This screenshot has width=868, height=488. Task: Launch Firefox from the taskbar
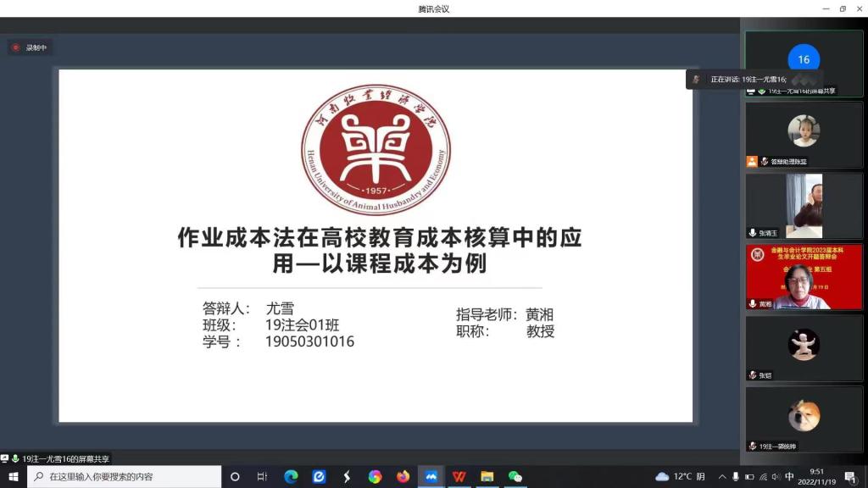403,477
